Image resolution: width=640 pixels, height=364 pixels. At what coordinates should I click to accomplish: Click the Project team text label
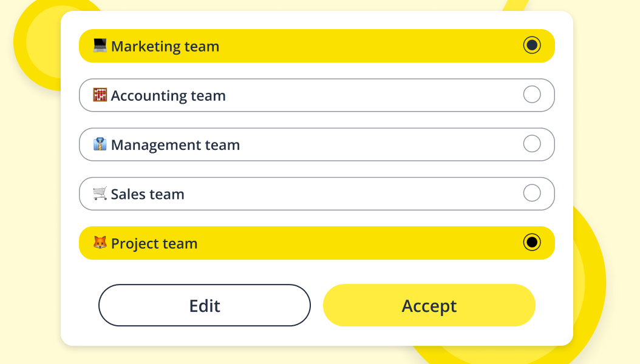tap(154, 244)
